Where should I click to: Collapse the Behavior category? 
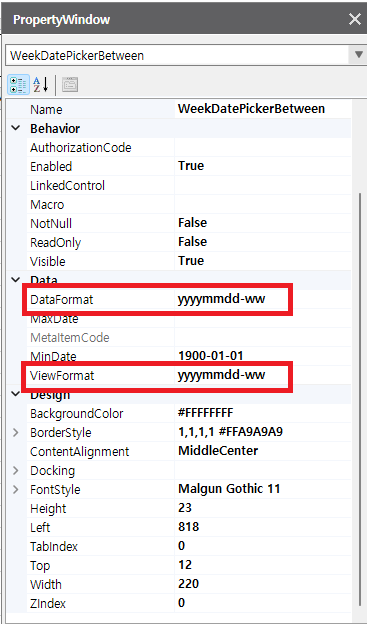pyautogui.click(x=16, y=129)
